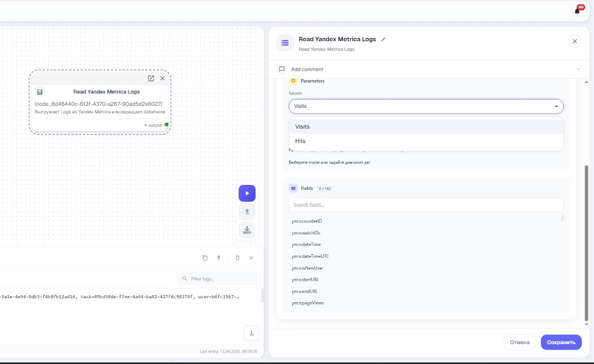Copy logs with the copy icon
Screen dimensions: 594x364
click(x=205, y=258)
